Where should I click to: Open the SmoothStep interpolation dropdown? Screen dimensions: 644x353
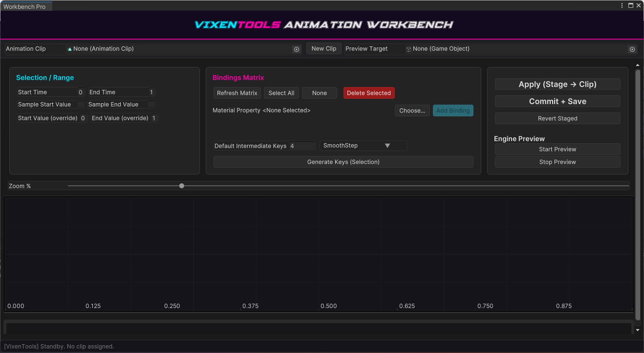363,146
